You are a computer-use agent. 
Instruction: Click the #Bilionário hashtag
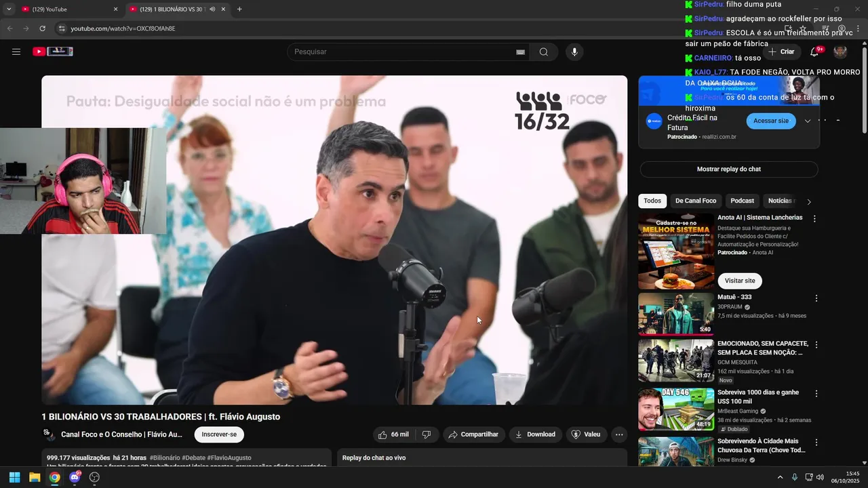pyautogui.click(x=165, y=457)
